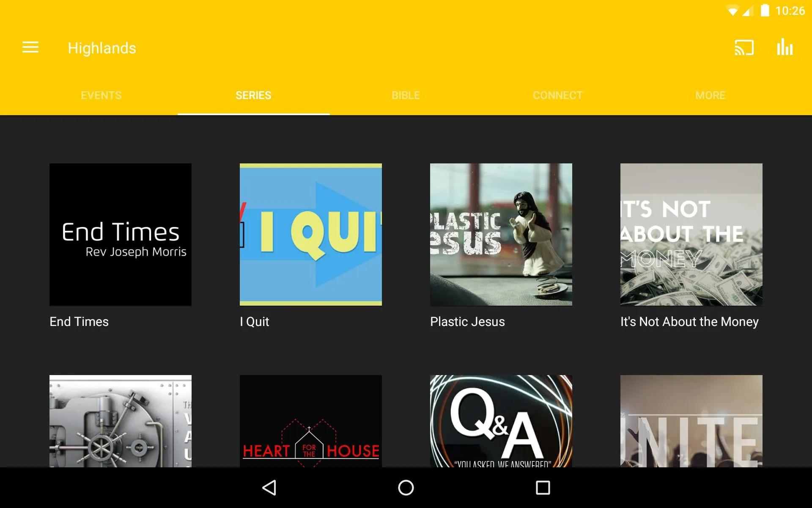Tap the Q&A series thumbnail

pyautogui.click(x=501, y=421)
